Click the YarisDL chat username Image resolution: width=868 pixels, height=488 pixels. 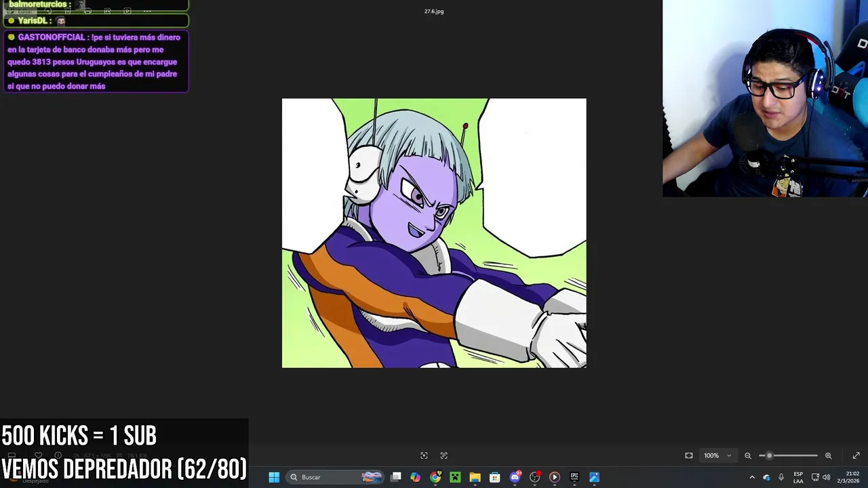coord(34,21)
